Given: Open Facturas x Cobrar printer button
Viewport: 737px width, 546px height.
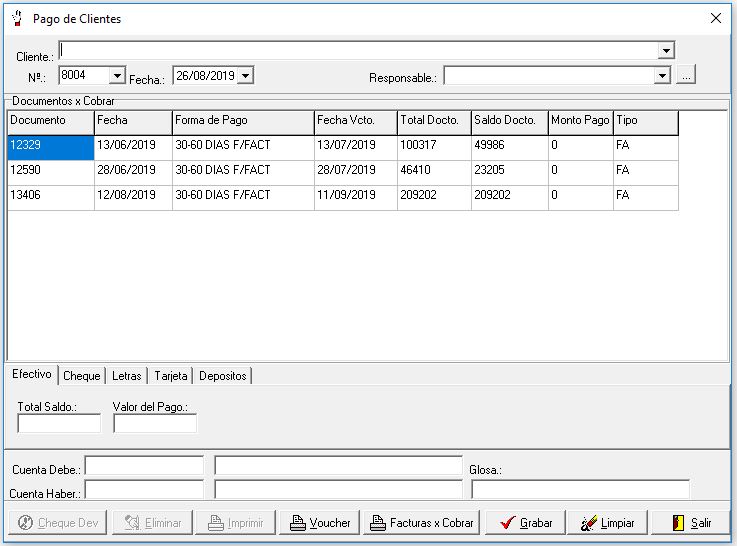Looking at the screenshot, I should click(x=420, y=523).
